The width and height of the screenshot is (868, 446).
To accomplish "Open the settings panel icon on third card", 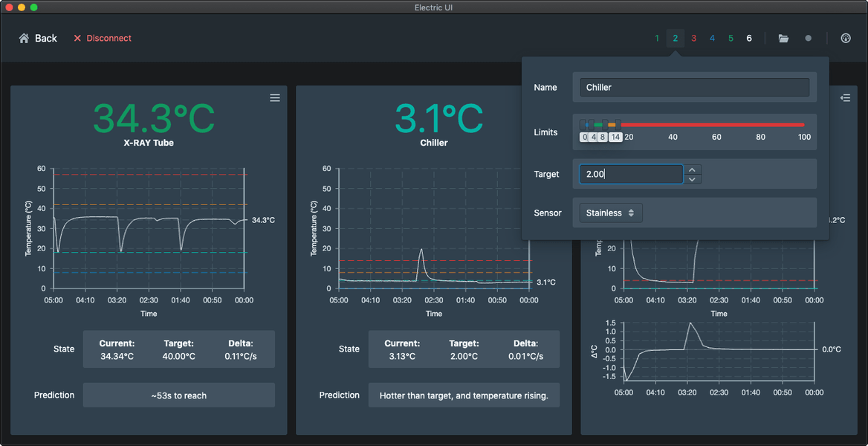I will point(845,97).
